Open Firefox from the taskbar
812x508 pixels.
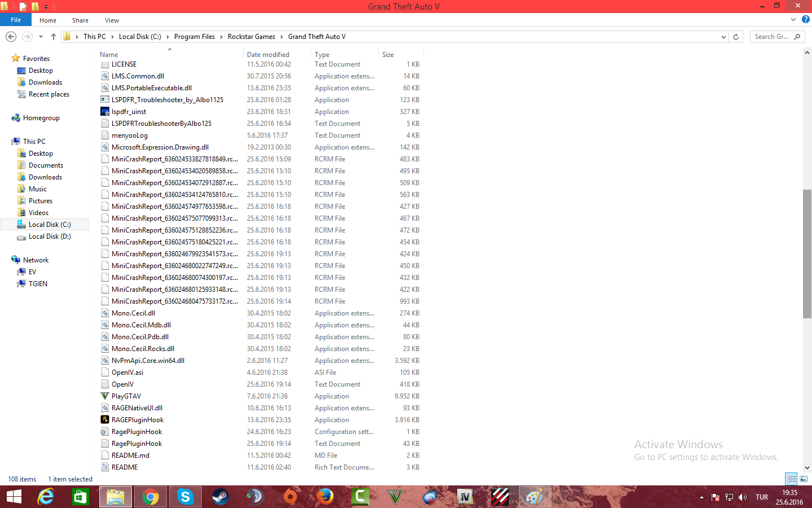tap(325, 497)
